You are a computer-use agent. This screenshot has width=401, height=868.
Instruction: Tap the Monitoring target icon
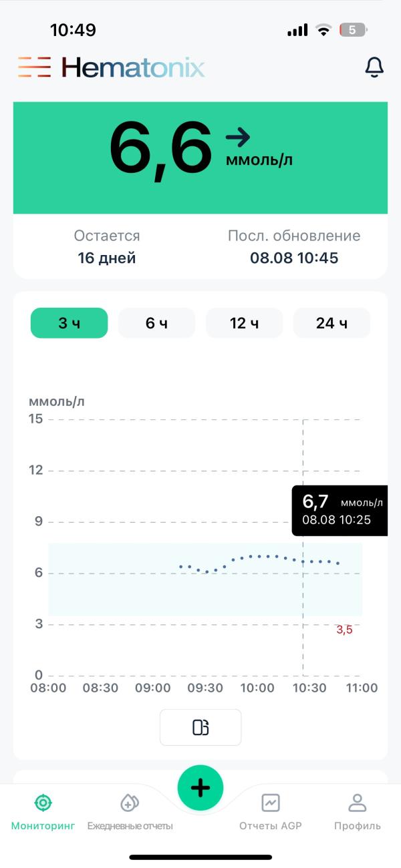coord(43,802)
